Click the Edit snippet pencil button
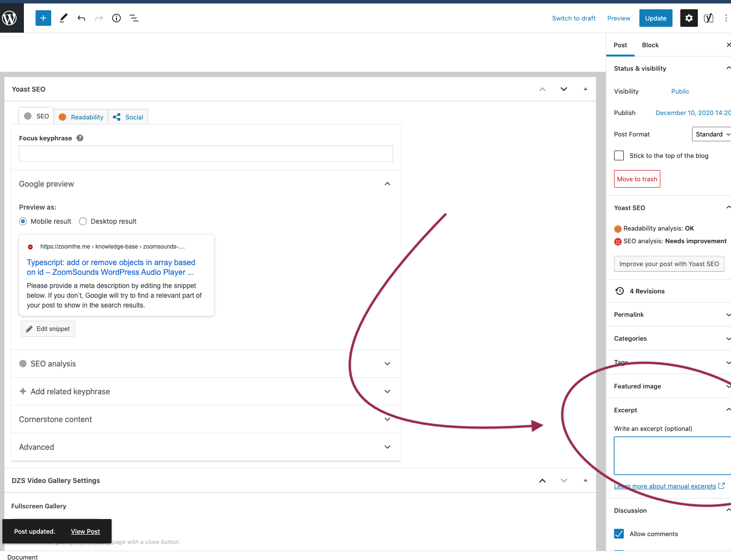Viewport: 731px width, 560px height. click(48, 328)
